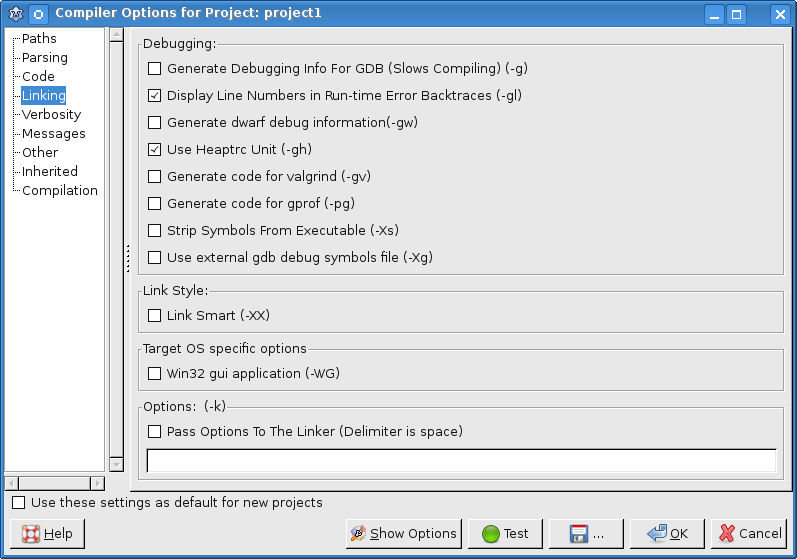797x559 pixels.
Task: Check Use these settings as default
Action: pos(19,503)
